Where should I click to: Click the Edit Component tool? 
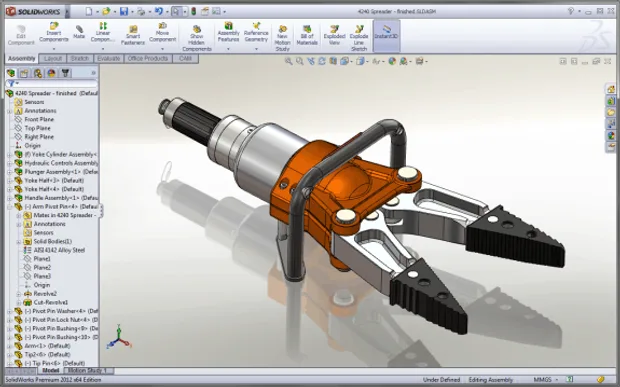(21, 35)
